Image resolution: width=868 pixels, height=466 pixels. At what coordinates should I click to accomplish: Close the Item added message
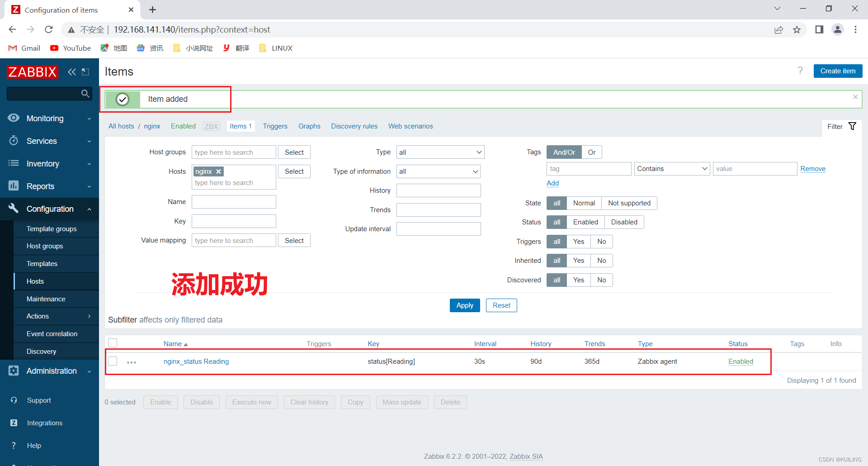click(x=855, y=97)
